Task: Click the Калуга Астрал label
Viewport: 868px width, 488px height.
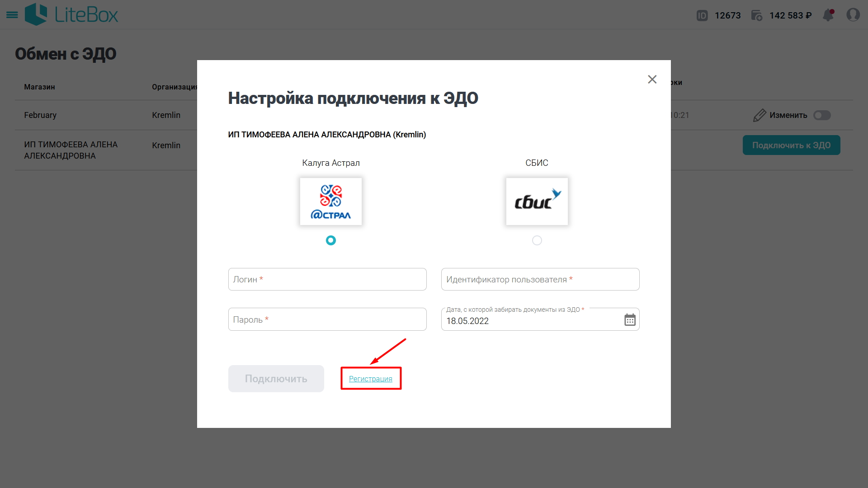Action: coord(331,163)
